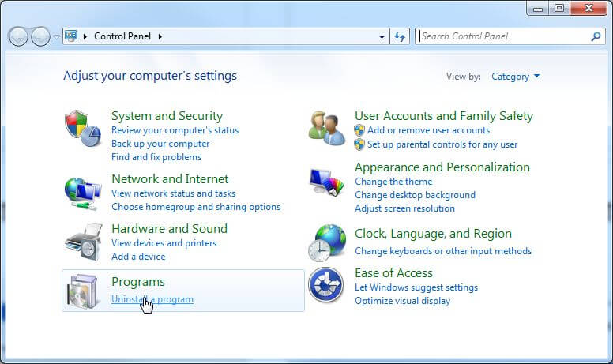Screen dimensions: 613x364
Task: Click View devices and printers
Action: pyautogui.click(x=164, y=243)
